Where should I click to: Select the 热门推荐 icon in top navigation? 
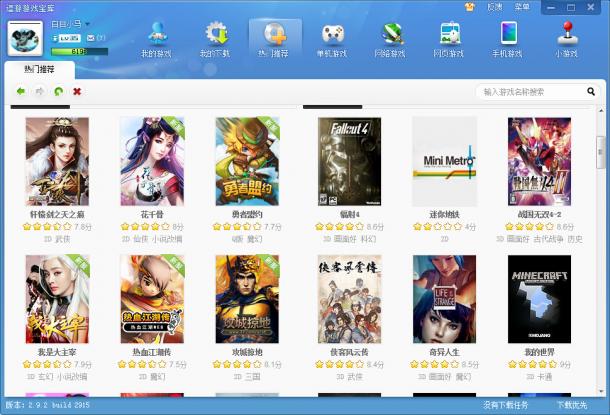coord(273,40)
